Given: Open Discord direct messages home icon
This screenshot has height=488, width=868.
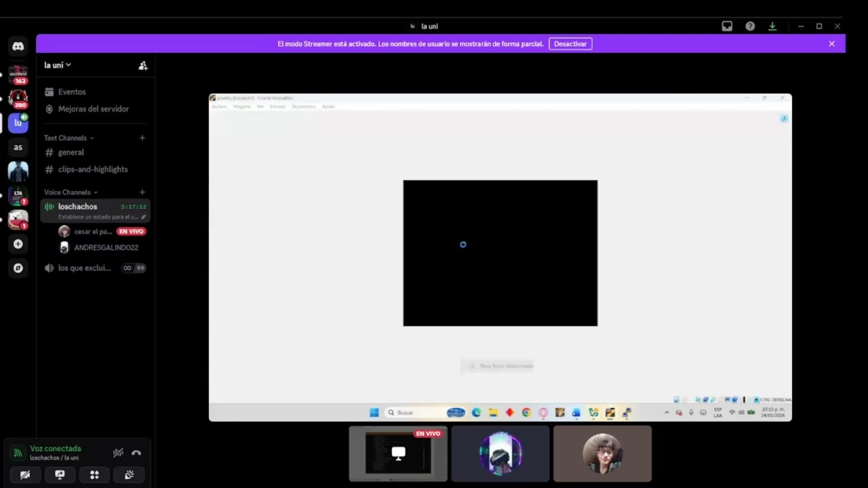Looking at the screenshot, I should (x=18, y=47).
